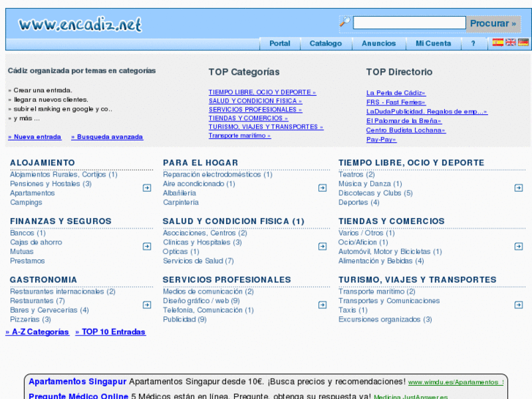Viewport: 532px width, 399px height.
Task: Open La Perla de Cádiz directory entry
Action: (396, 93)
